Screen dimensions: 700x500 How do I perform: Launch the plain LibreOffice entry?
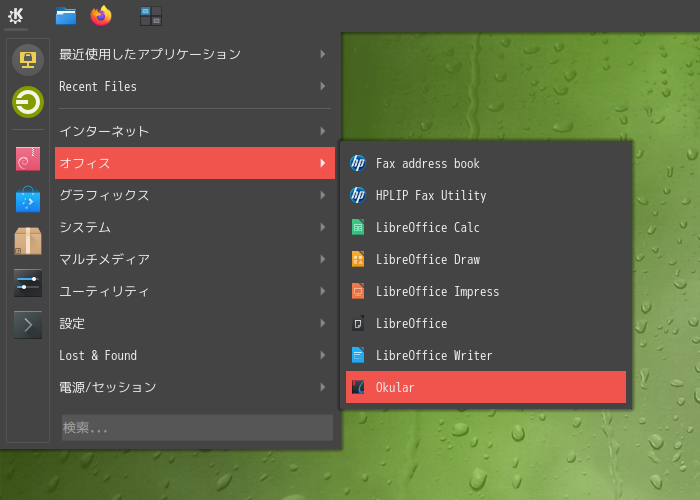coord(486,323)
